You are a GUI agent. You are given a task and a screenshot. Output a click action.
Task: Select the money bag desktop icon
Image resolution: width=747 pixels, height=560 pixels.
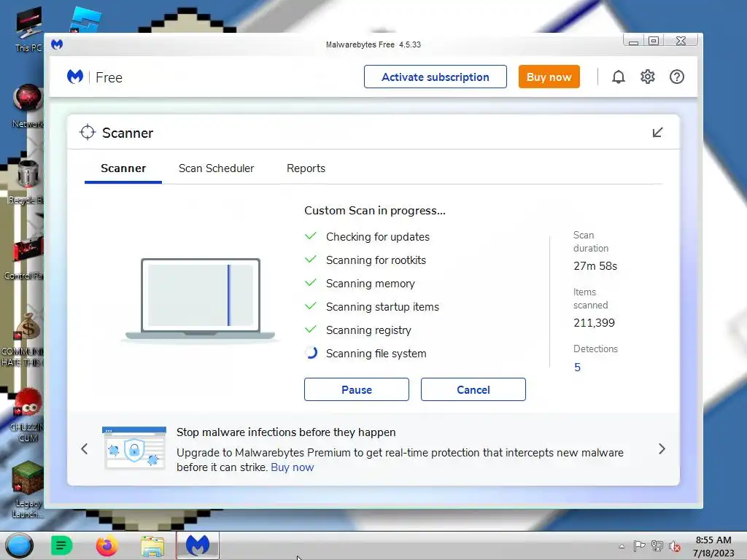(24, 339)
